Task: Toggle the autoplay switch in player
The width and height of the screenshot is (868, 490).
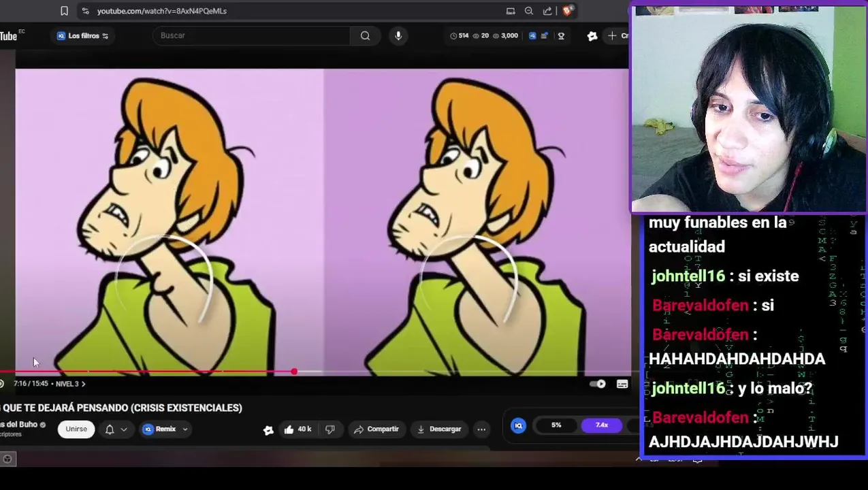Action: (597, 385)
